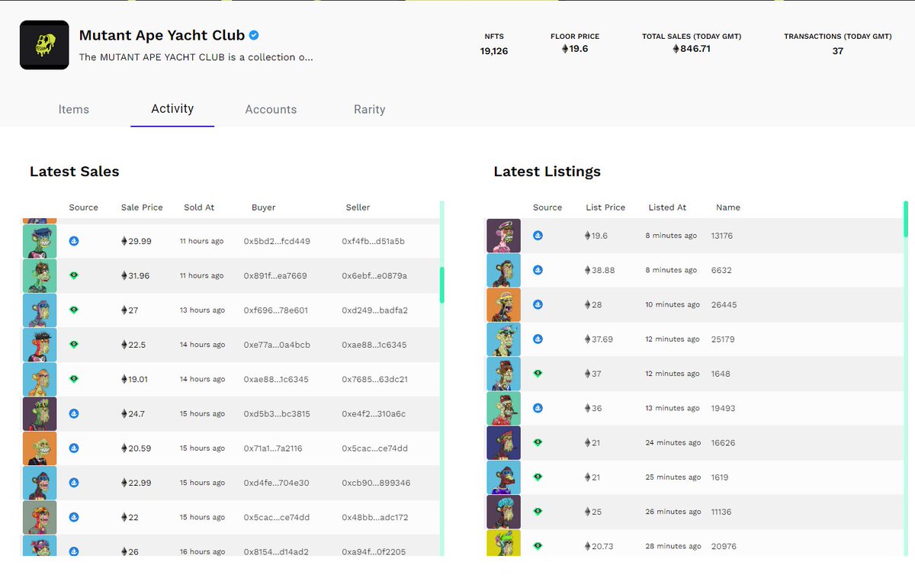This screenshot has height=588, width=915.
Task: Click seller address 0x6ebf...e0879a
Action: (x=374, y=275)
